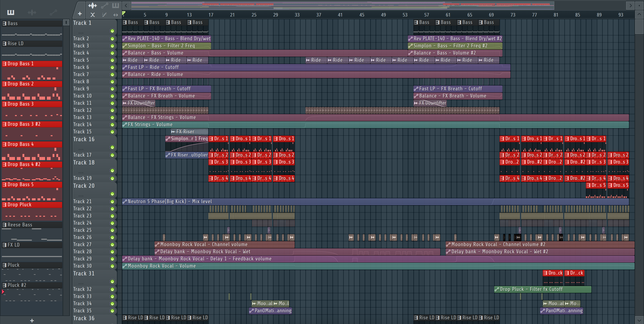Select pattern clip focus piano icon in toolbar
644x324 pixels.
coord(116,6)
